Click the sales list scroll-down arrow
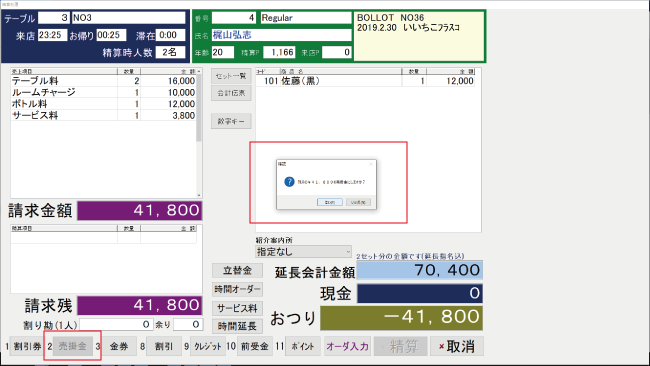650x366 pixels. (x=199, y=195)
